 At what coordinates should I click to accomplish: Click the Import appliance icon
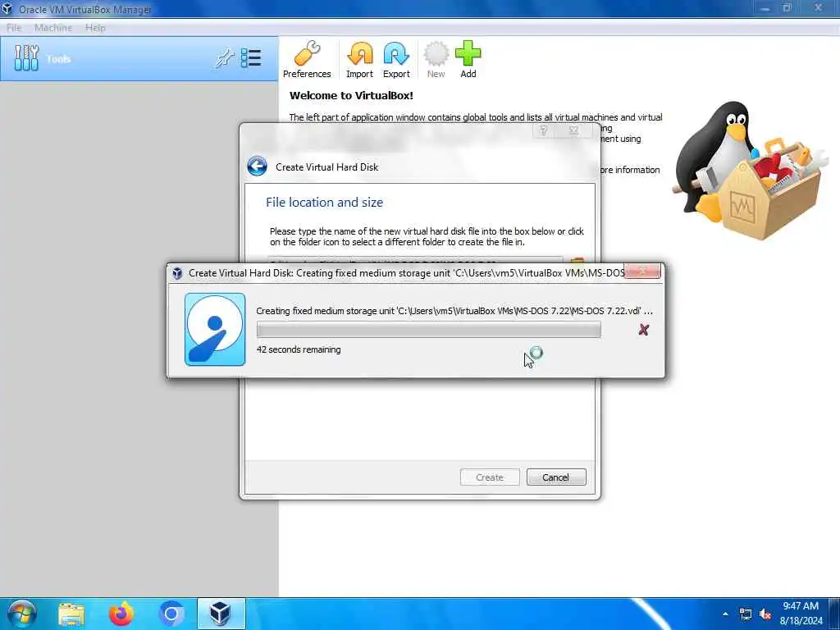point(359,60)
